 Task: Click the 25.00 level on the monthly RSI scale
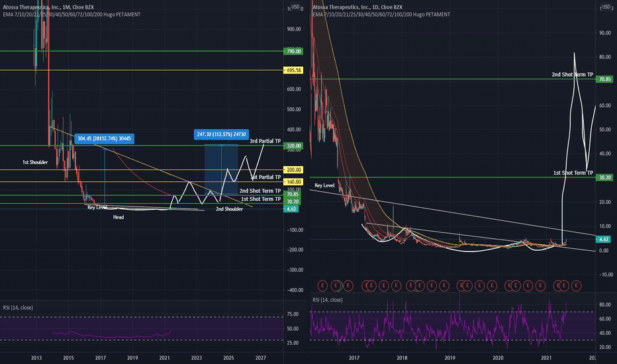click(293, 343)
